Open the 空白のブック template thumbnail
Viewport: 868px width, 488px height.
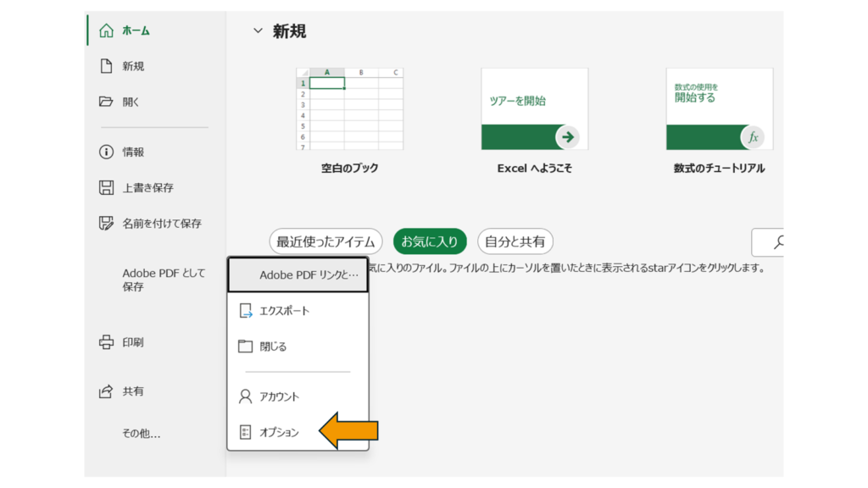[x=349, y=110]
